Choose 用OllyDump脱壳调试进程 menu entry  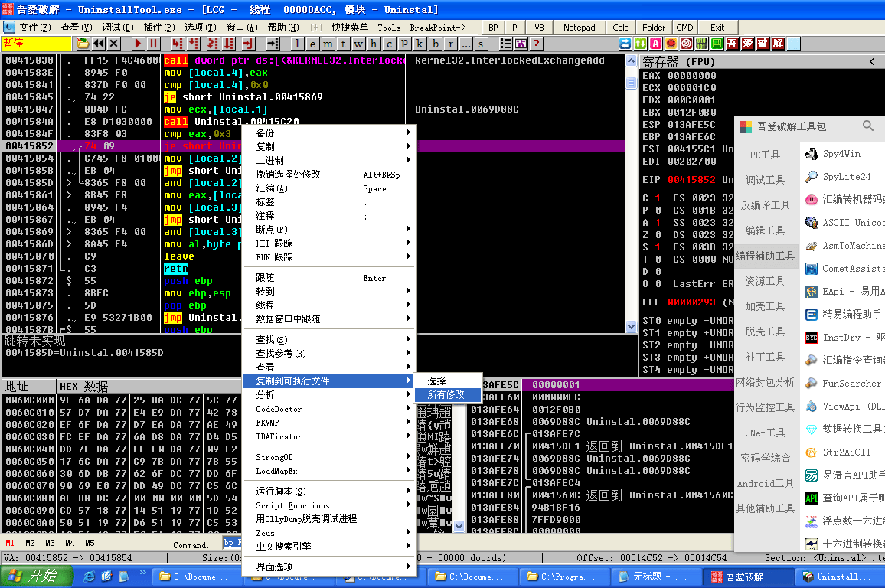[x=329, y=518]
